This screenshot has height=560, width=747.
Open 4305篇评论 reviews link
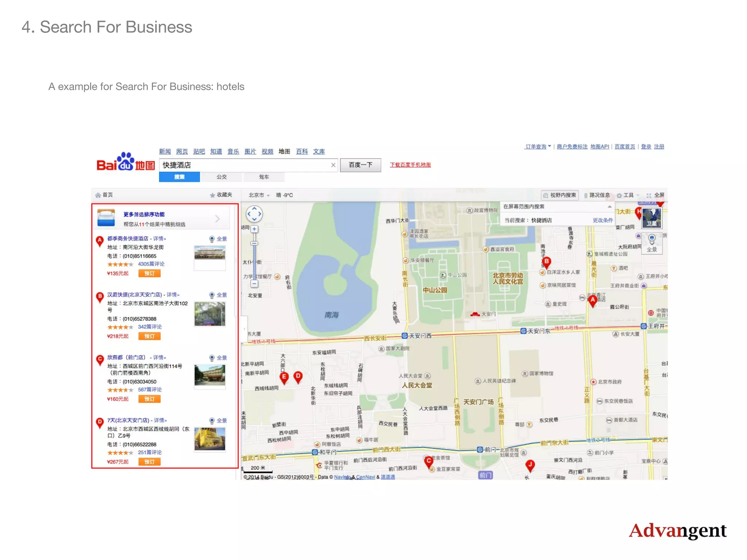(x=151, y=264)
